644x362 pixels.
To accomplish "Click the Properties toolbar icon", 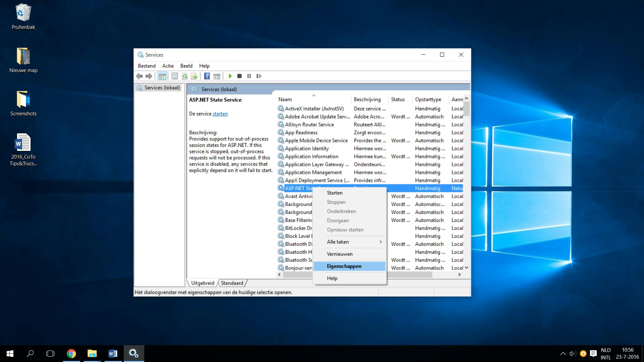I will pos(174,76).
